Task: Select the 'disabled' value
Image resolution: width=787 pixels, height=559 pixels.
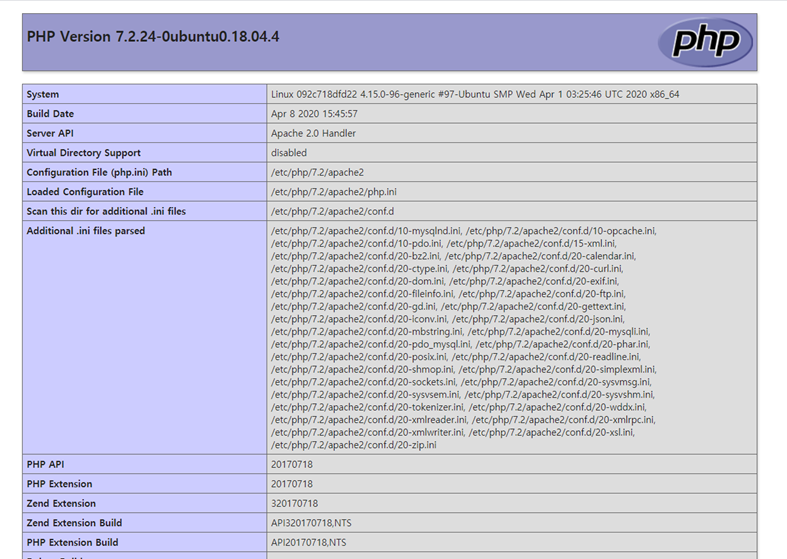Action: click(289, 153)
